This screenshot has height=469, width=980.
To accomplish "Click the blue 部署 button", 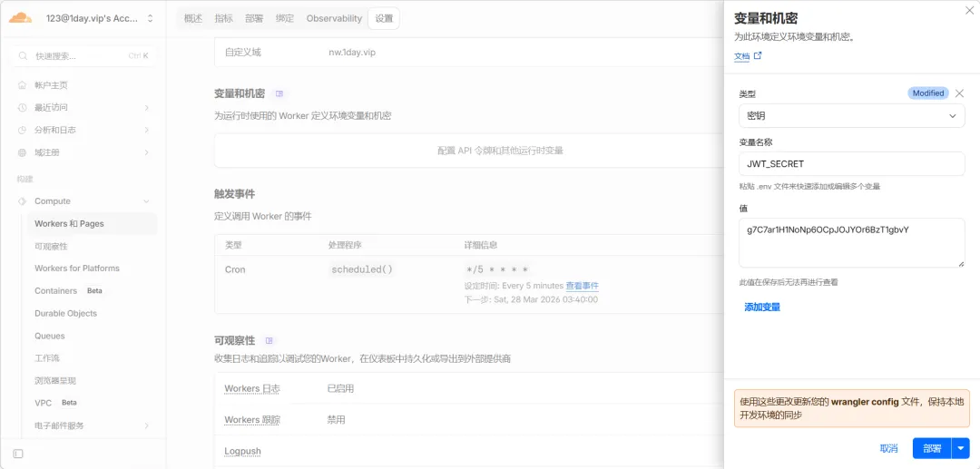I will coord(932,448).
